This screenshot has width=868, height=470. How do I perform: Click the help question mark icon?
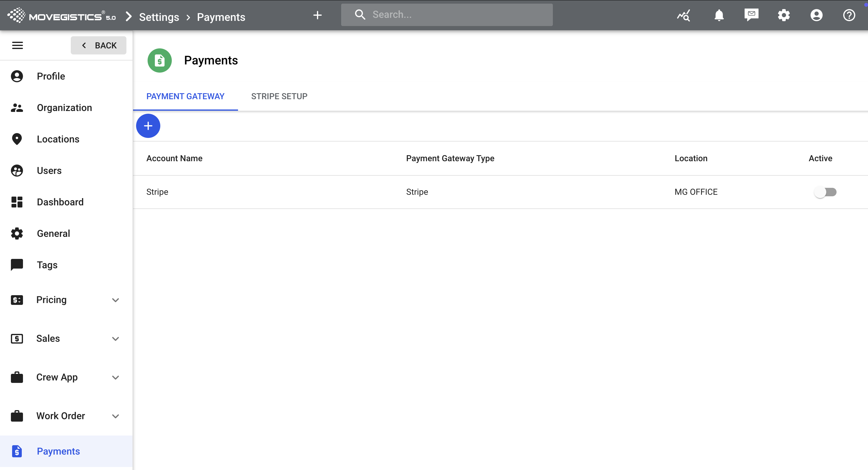coord(849,15)
